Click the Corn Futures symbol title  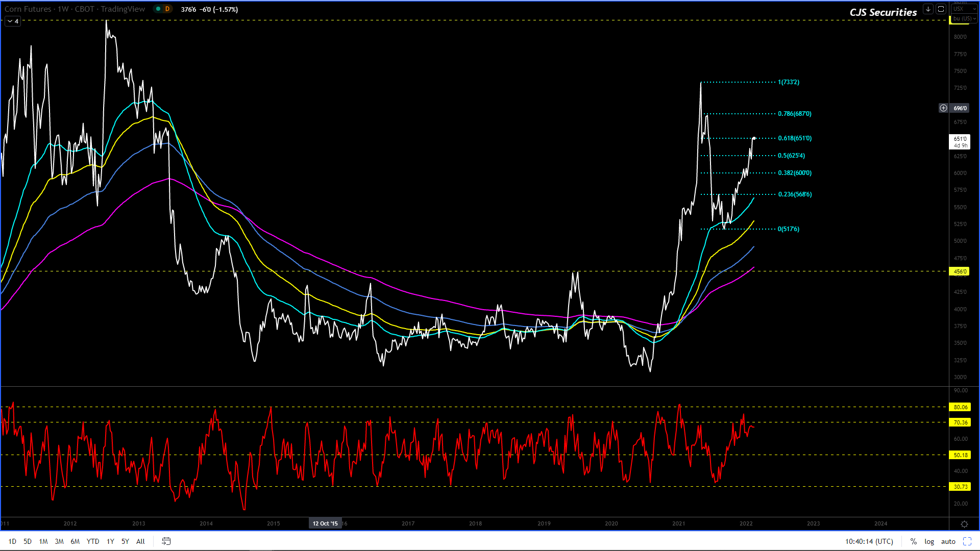(x=28, y=9)
